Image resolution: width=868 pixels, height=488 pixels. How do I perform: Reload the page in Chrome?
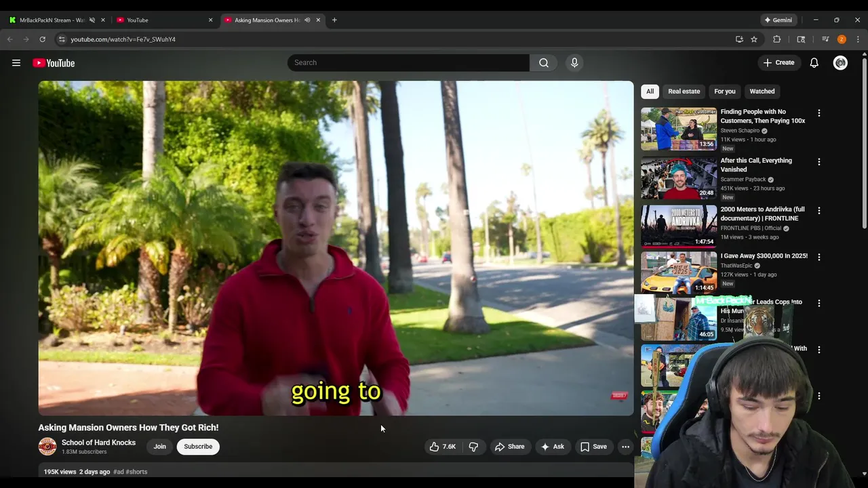[x=43, y=39]
